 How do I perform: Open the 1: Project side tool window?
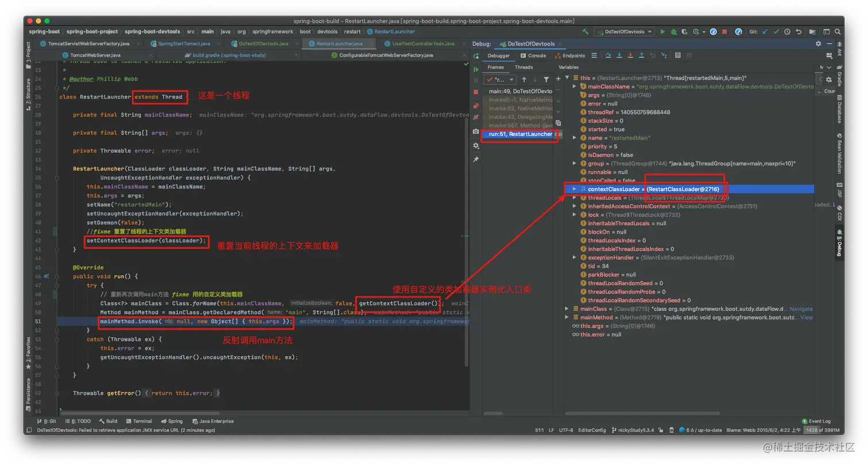[28, 56]
